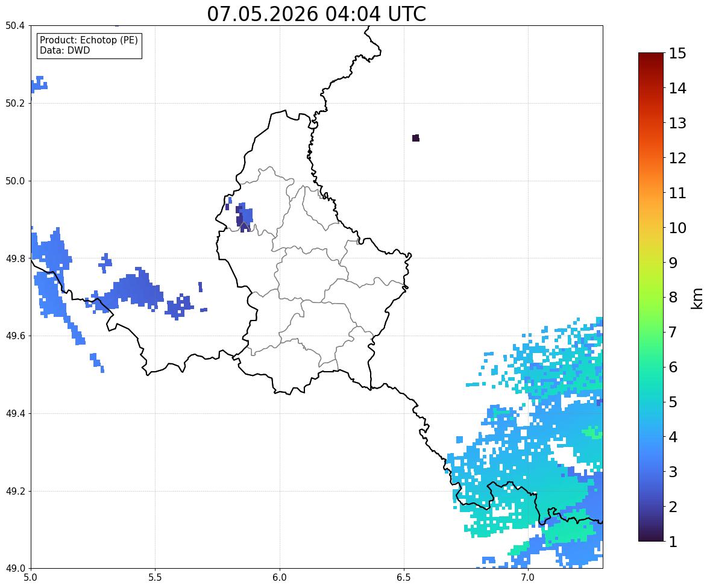Click the small blue echo at top-left near 50.25
This screenshot has width=710, height=588.
point(39,84)
